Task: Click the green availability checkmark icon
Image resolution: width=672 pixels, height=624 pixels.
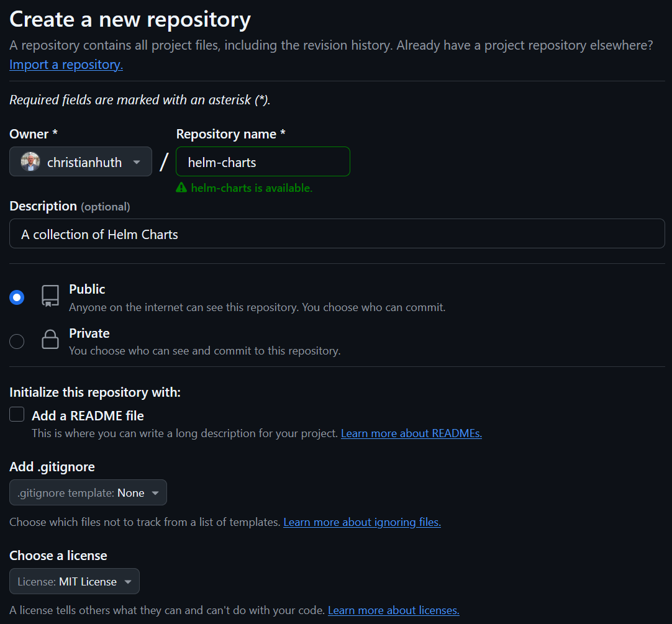Action: click(x=181, y=188)
